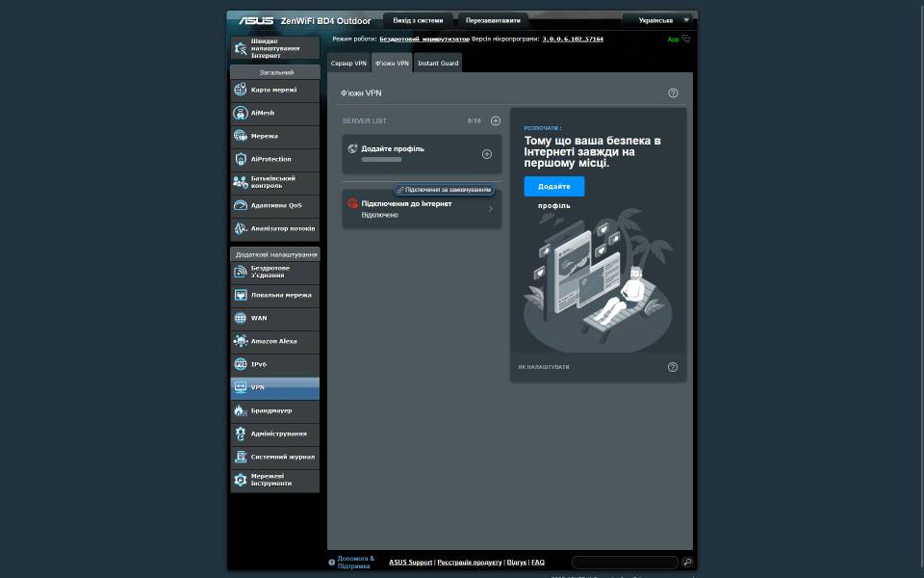Open the AiMesh sidebar section
This screenshot has width=924, height=578.
[274, 113]
